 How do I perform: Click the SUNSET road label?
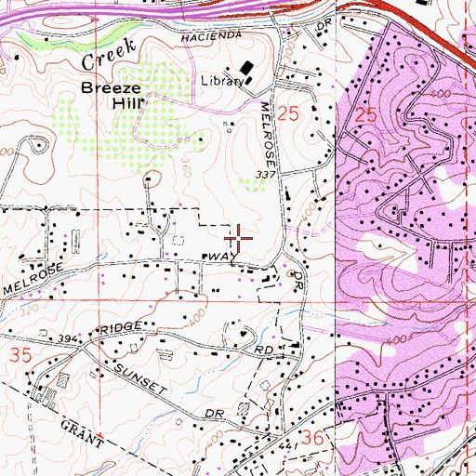pos(141,379)
